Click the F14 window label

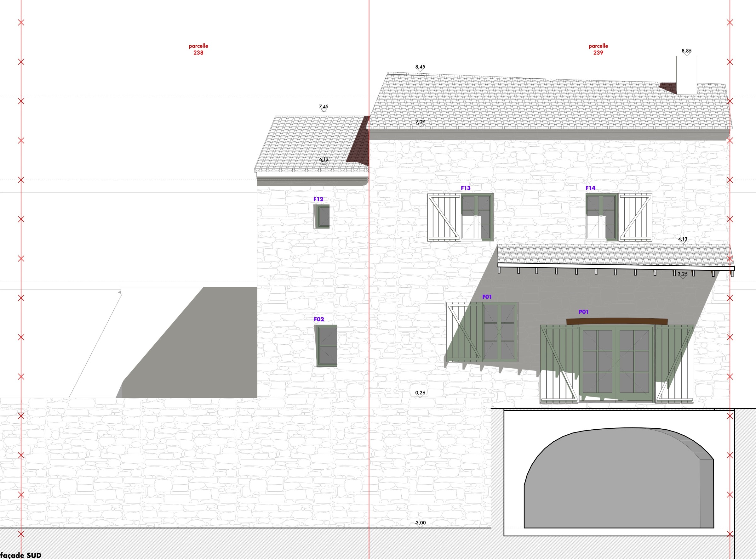point(590,188)
